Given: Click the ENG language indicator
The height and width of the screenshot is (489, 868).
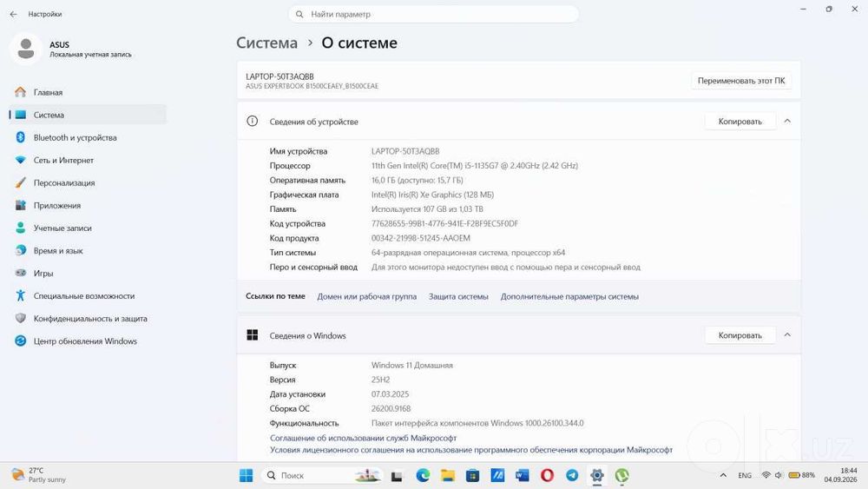Looking at the screenshot, I should point(745,476).
